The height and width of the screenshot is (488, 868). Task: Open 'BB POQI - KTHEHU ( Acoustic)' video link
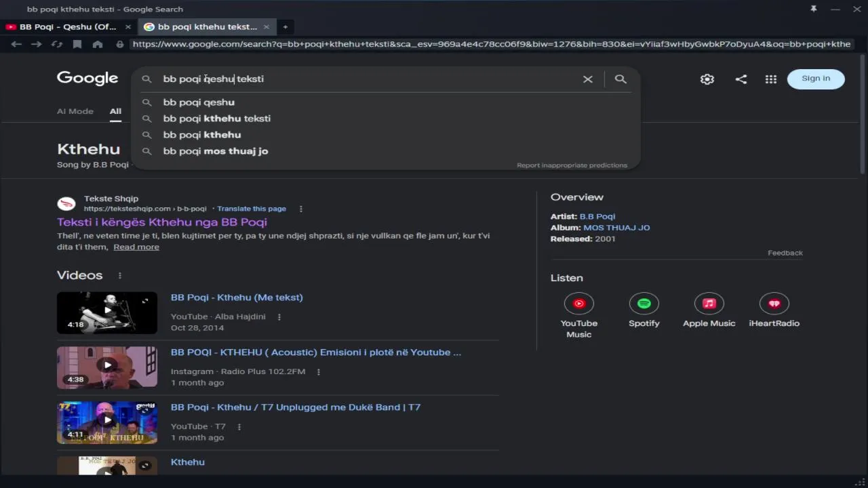click(316, 352)
